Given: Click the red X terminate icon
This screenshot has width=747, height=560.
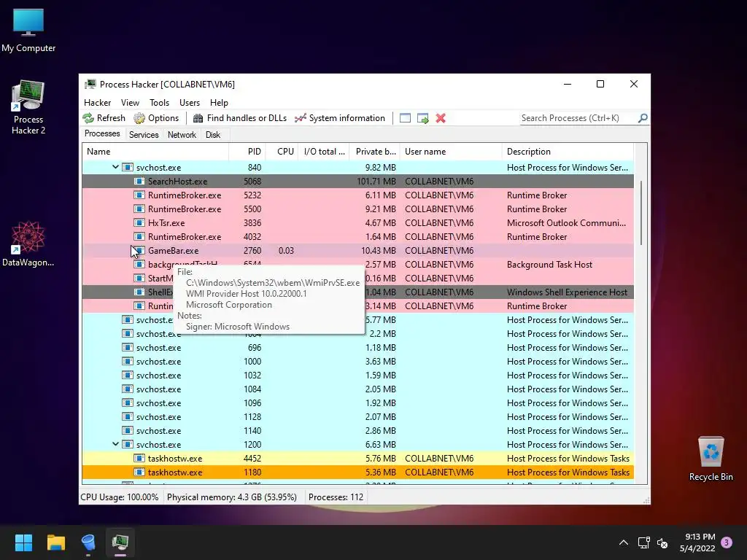Looking at the screenshot, I should 441,118.
